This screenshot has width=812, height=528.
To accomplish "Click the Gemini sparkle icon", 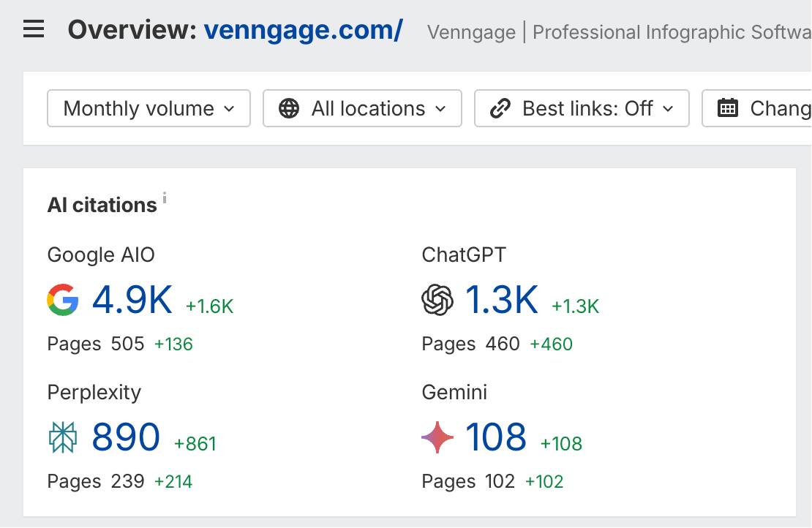I will point(437,437).
